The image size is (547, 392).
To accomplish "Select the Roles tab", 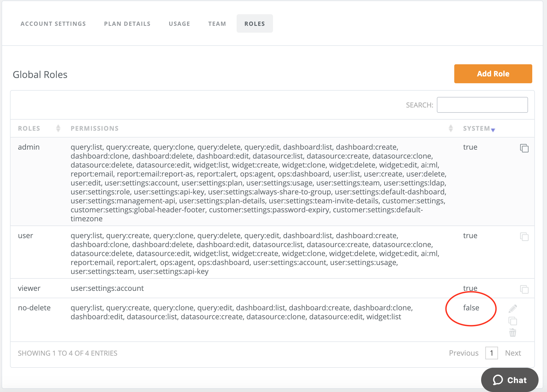I will point(255,24).
